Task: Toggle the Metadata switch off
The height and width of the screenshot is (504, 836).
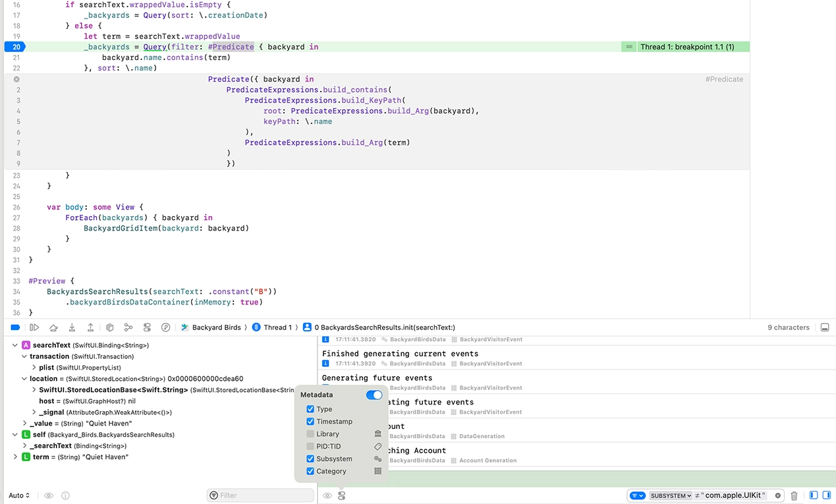Action: (x=374, y=395)
